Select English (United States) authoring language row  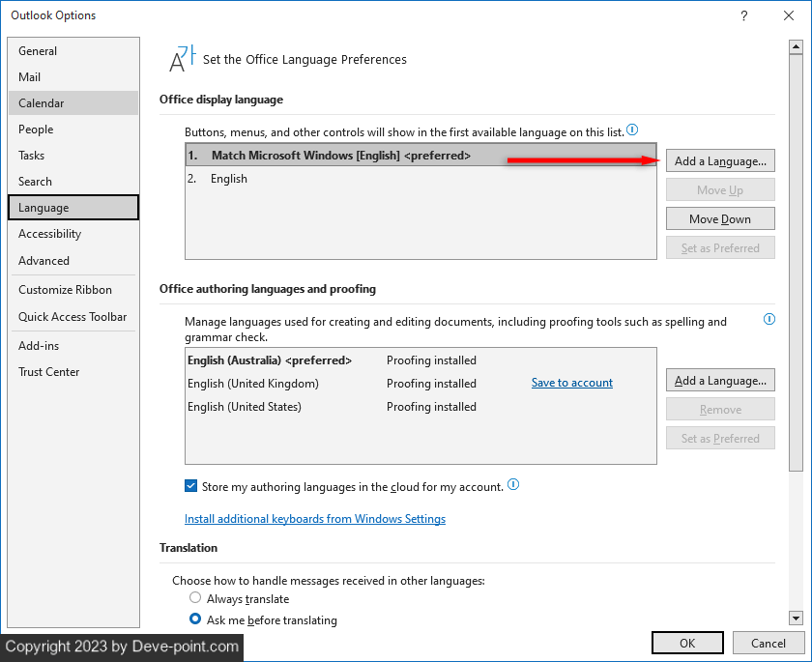[x=421, y=407]
